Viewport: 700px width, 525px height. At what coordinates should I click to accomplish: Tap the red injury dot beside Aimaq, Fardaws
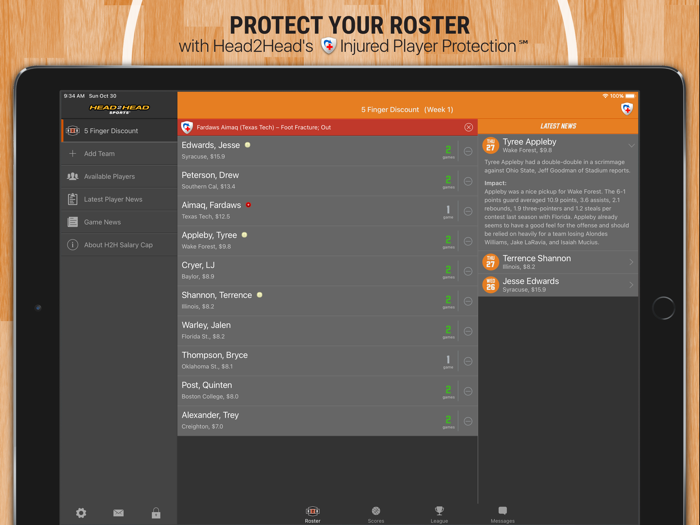248,205
